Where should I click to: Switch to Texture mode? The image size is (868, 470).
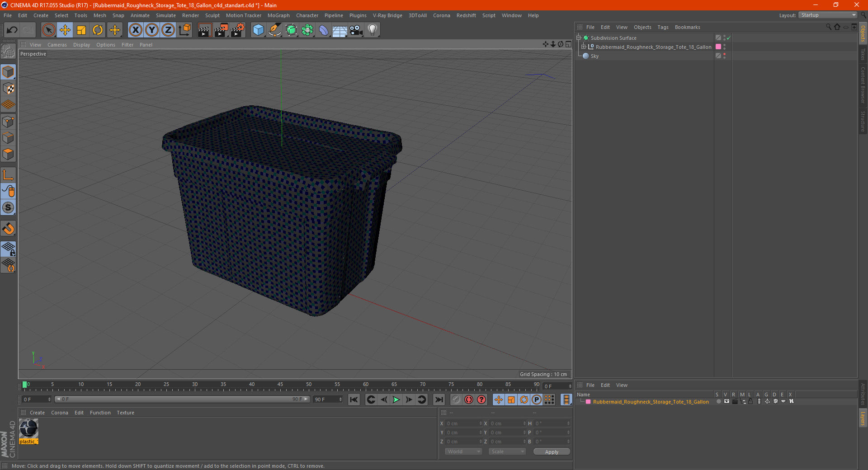tap(8, 89)
